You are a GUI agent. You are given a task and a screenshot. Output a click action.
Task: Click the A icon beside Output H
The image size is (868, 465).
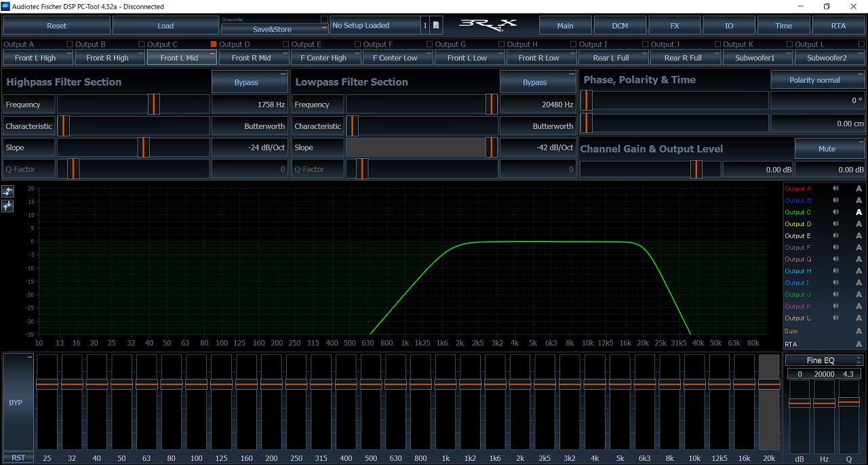click(859, 271)
